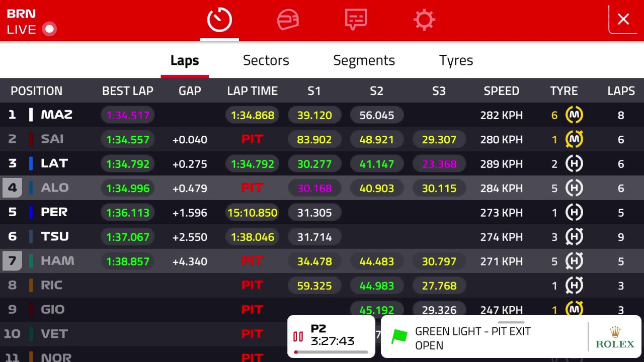Click the SPEED column header
Screen dimensions: 644x362
pos(501,91)
